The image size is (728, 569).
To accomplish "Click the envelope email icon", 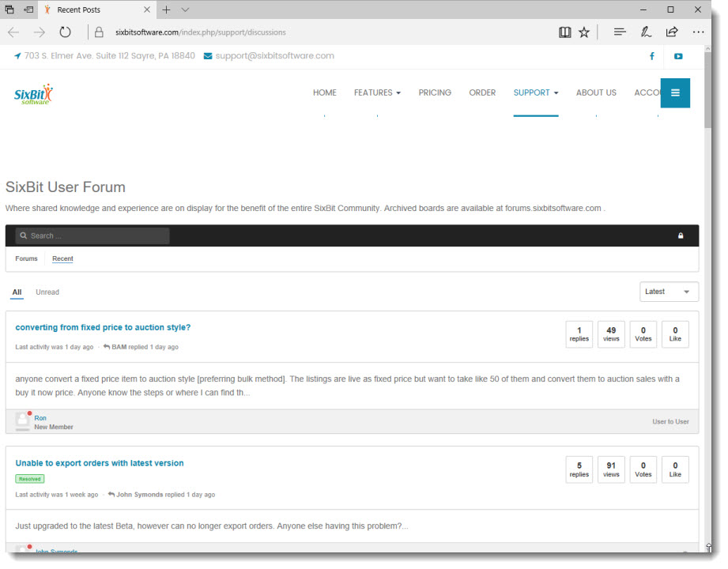I will (x=208, y=56).
